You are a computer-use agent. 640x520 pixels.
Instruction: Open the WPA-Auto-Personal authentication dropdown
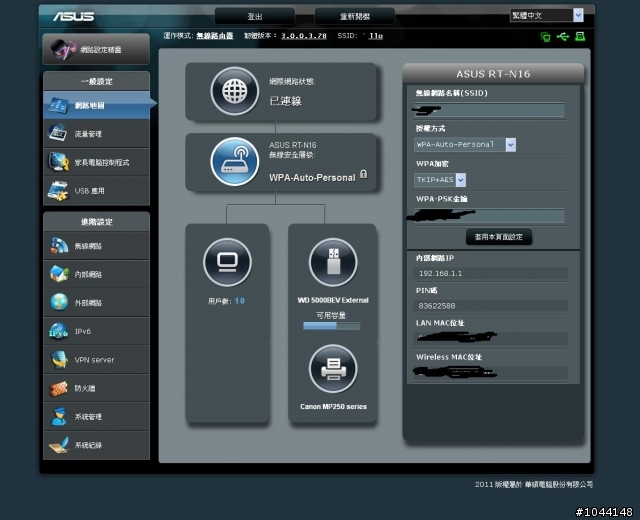pyautogui.click(x=465, y=144)
